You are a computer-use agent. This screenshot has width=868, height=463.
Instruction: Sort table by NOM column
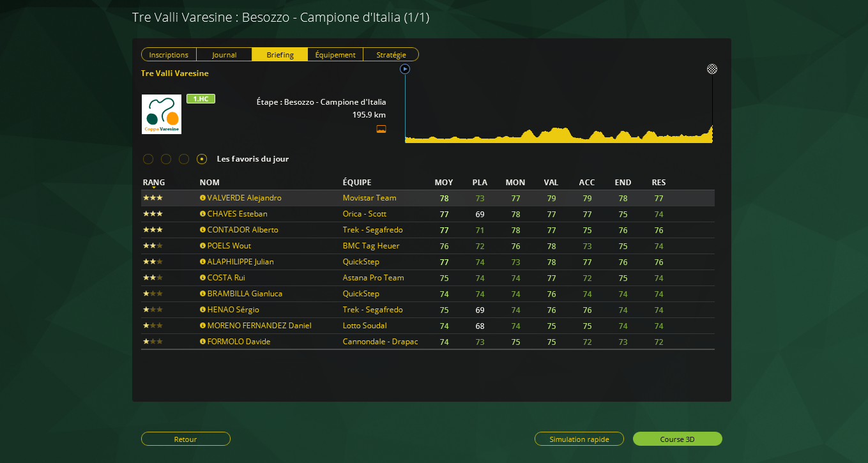pyautogui.click(x=209, y=183)
